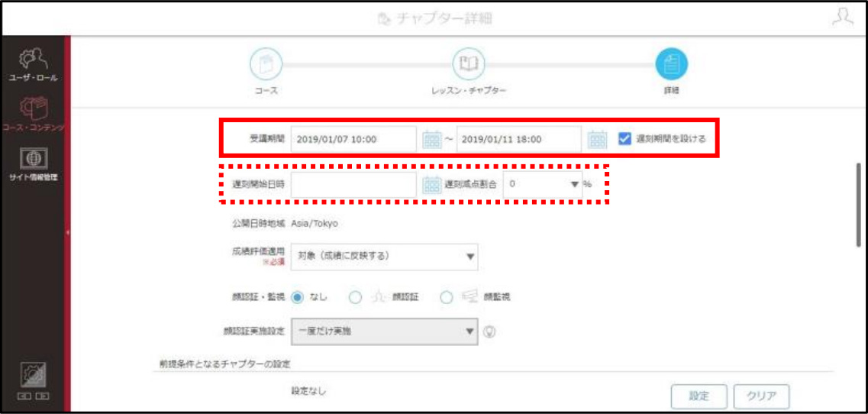The image size is (868, 414).
Task: Select the 詳細 step circle
Action: pyautogui.click(x=672, y=63)
